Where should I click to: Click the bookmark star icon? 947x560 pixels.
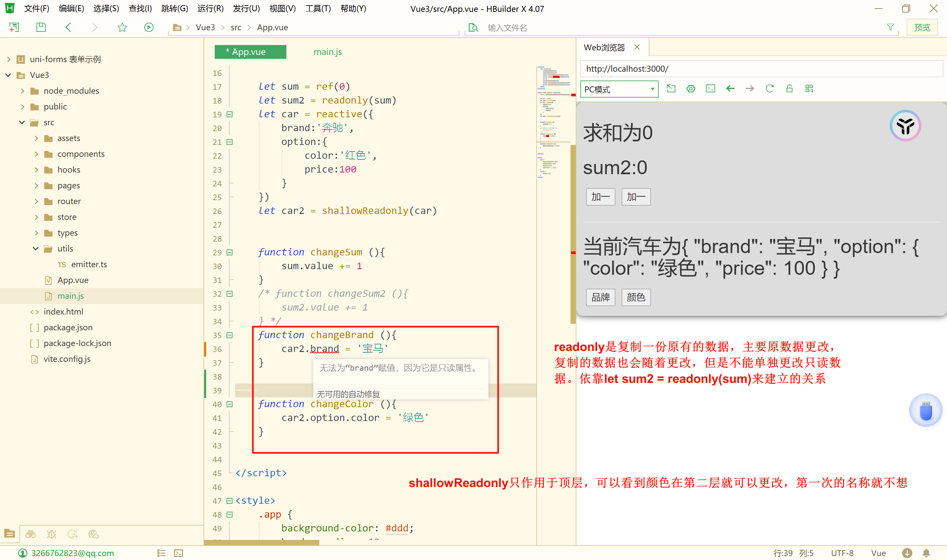(122, 27)
